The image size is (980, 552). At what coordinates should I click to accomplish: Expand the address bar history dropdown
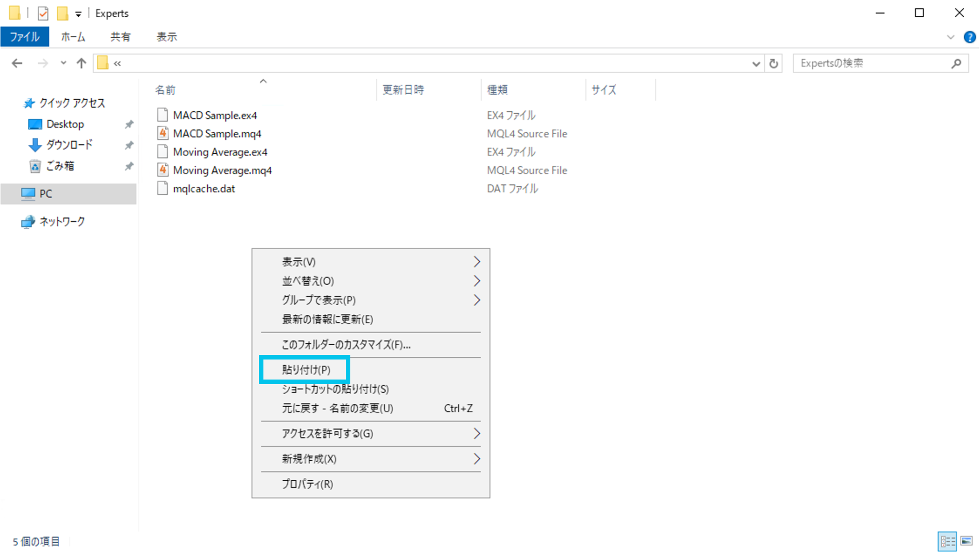(x=756, y=64)
